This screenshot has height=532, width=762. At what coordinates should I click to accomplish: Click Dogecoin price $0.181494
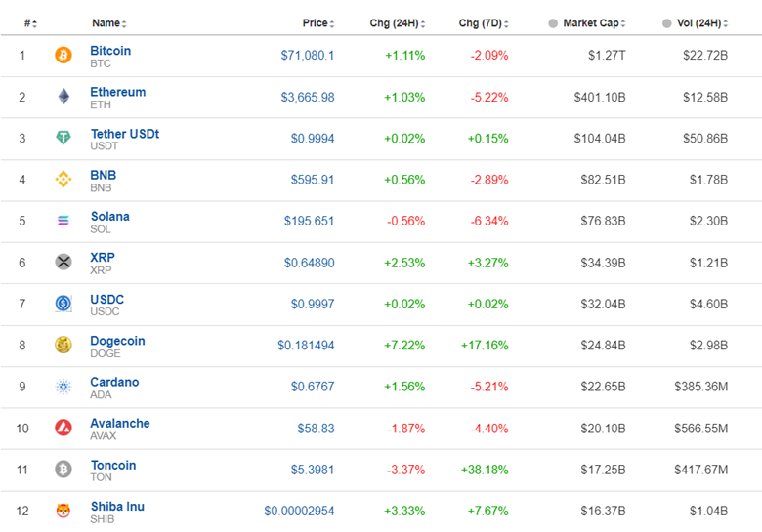tap(306, 346)
